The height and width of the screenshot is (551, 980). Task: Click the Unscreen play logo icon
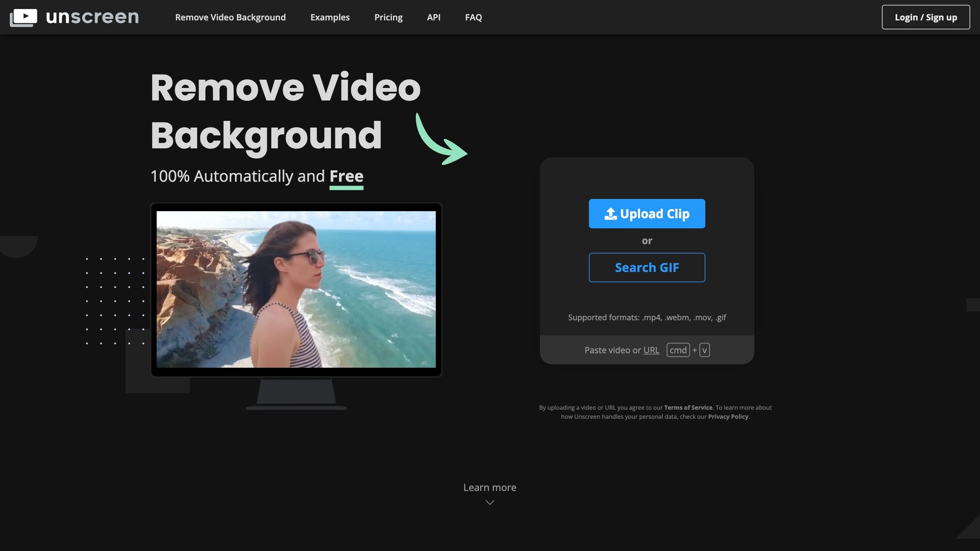(x=24, y=17)
